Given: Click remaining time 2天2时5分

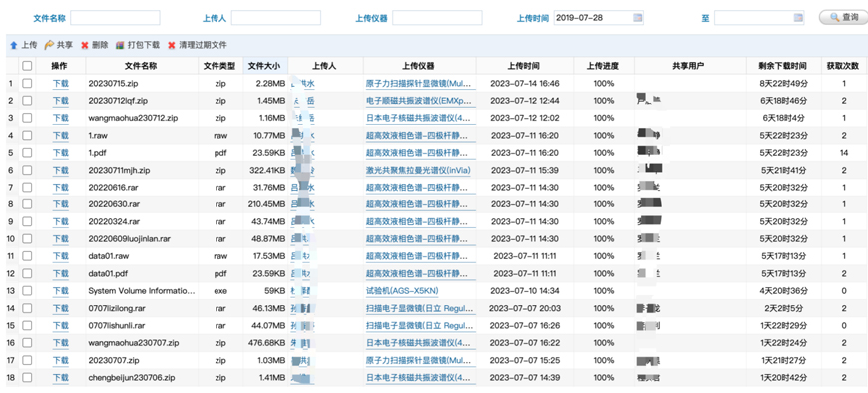Looking at the screenshot, I should (x=784, y=308).
